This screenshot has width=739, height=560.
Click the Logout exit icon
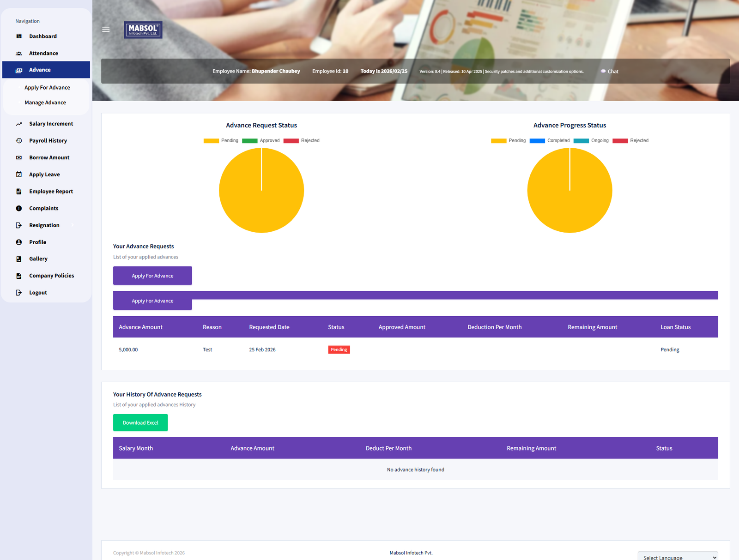pyautogui.click(x=19, y=293)
